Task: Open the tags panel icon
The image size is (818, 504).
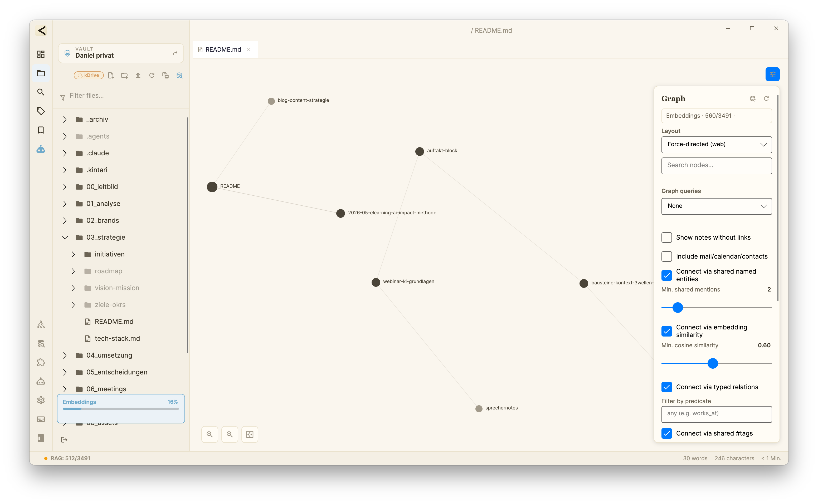Action: 41,111
